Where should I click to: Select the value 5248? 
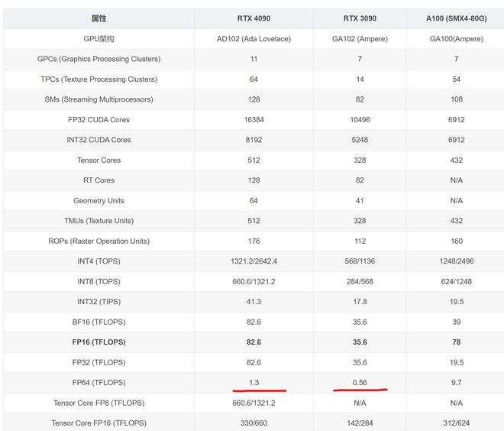click(360, 140)
